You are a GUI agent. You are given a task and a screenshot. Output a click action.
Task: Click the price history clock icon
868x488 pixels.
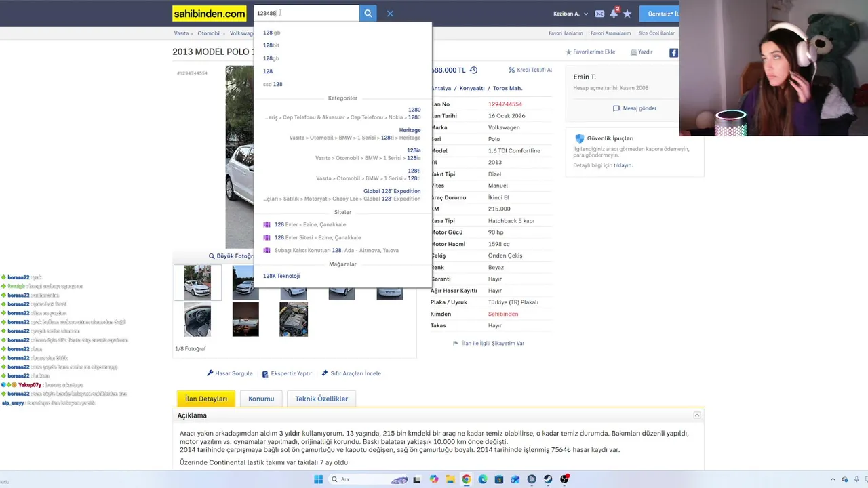[473, 70]
